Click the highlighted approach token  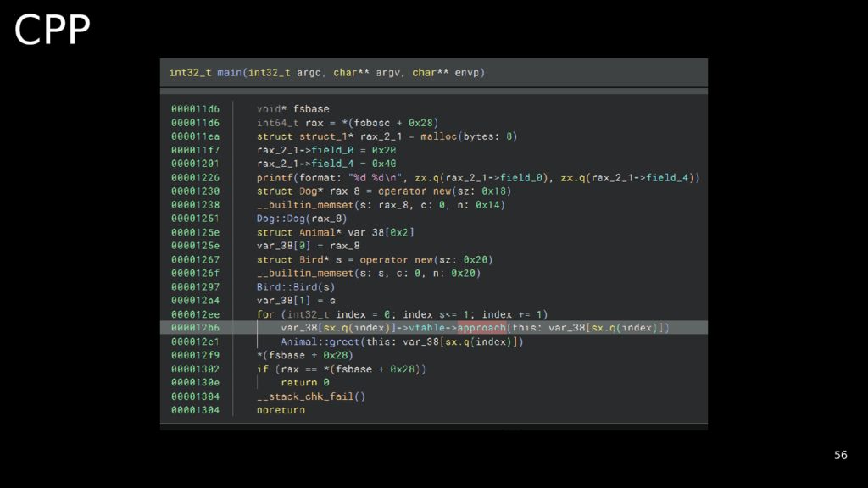click(481, 328)
